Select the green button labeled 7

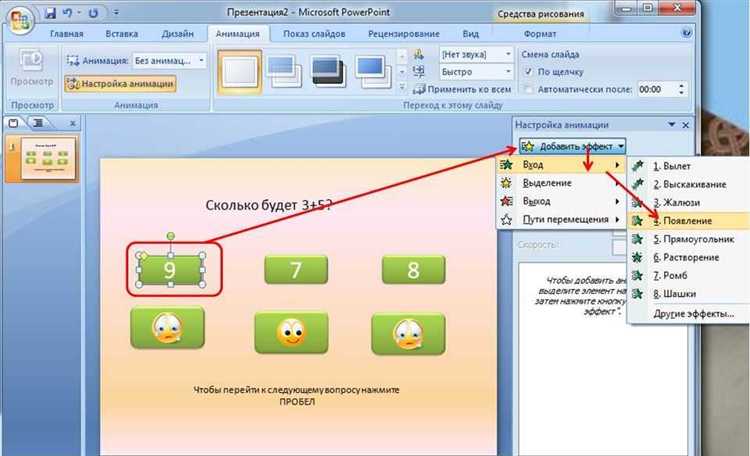point(296,269)
